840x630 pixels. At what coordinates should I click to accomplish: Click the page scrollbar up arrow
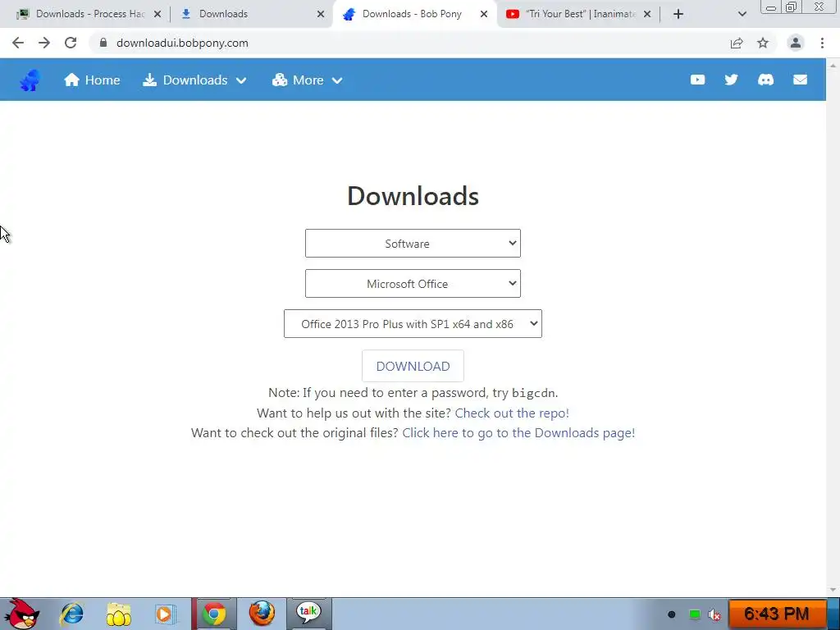point(833,64)
